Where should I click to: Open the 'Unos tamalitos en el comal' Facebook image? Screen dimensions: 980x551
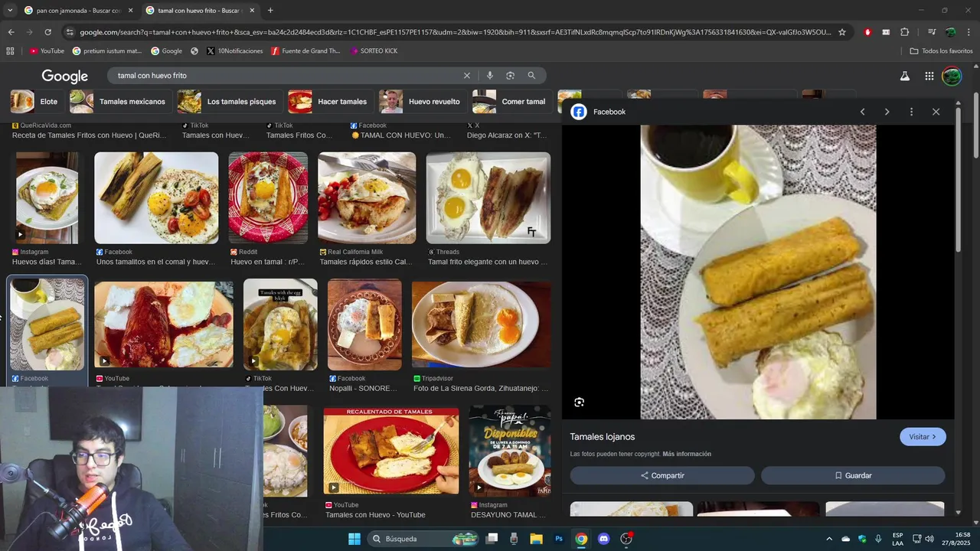point(156,198)
